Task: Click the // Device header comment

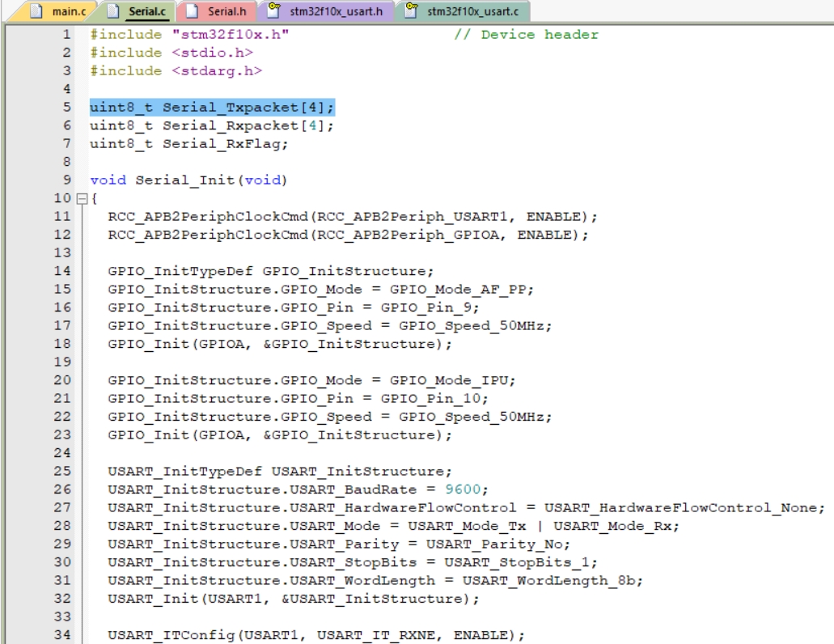Action: click(x=526, y=35)
